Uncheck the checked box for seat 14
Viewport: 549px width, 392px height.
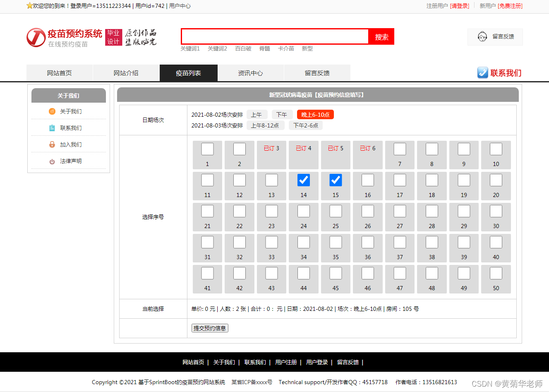[x=304, y=180]
